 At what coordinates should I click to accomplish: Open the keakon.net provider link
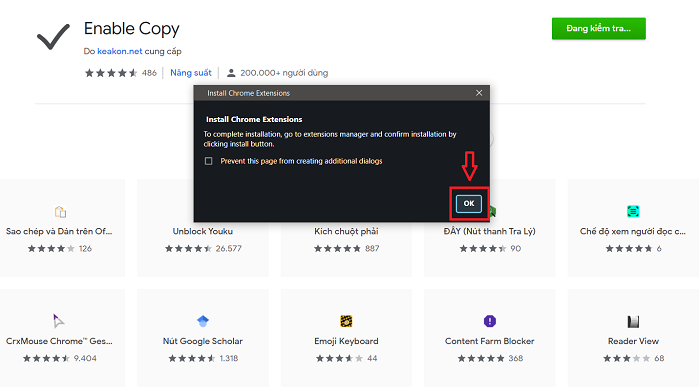(x=120, y=51)
